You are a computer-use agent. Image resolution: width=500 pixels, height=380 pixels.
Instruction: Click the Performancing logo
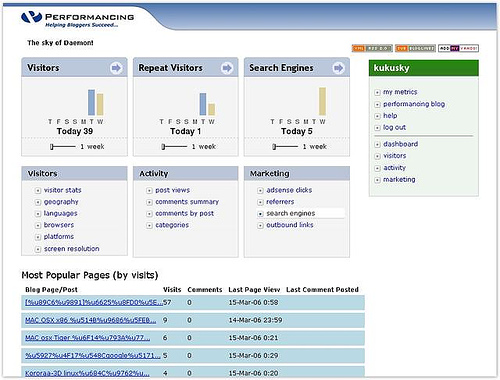[77, 19]
